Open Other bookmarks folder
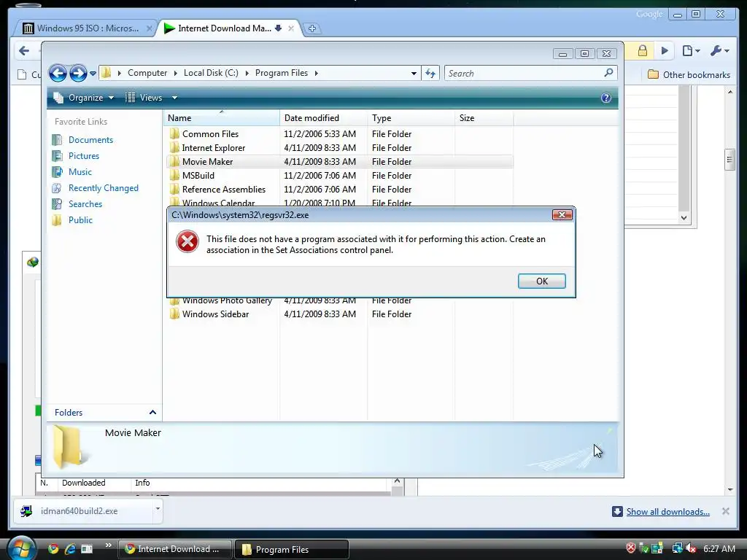Viewport: 747px width, 560px height. pos(689,75)
